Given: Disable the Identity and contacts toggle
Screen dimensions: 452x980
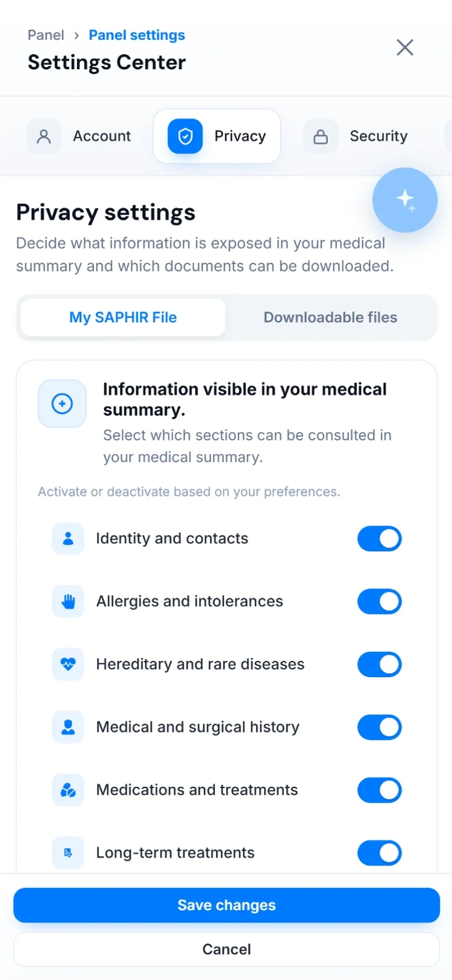Looking at the screenshot, I should 379,539.
